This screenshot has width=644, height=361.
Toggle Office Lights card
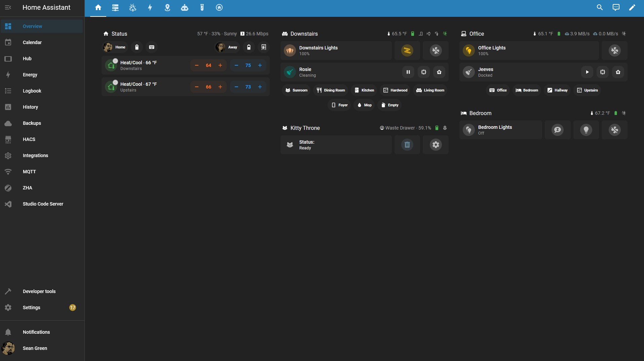tap(529, 50)
